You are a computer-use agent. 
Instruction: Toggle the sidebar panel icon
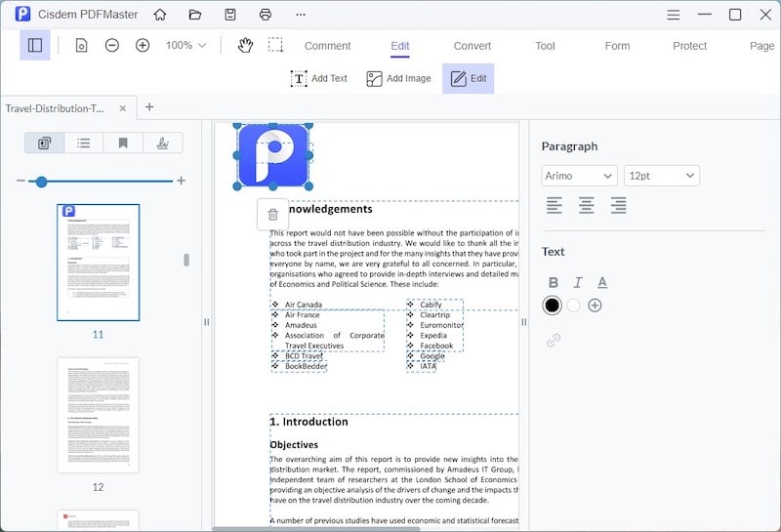point(35,45)
